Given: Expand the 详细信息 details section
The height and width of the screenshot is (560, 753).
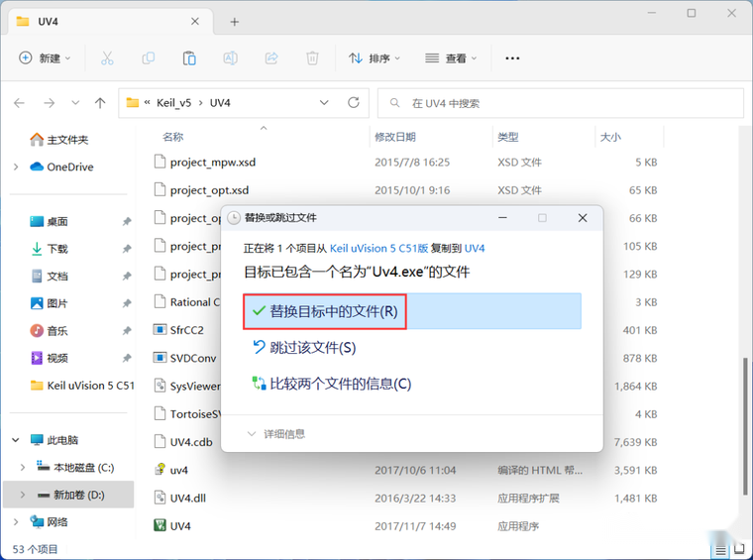Looking at the screenshot, I should coord(252,434).
